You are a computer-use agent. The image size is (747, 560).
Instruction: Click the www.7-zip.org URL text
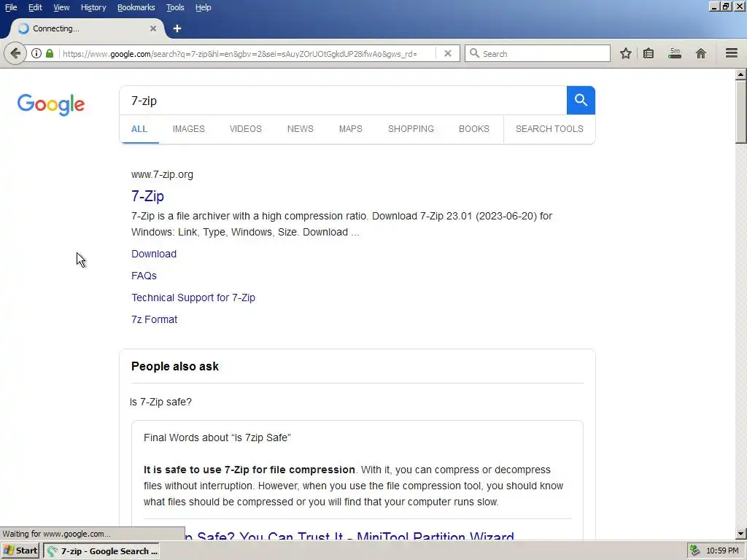tap(162, 174)
